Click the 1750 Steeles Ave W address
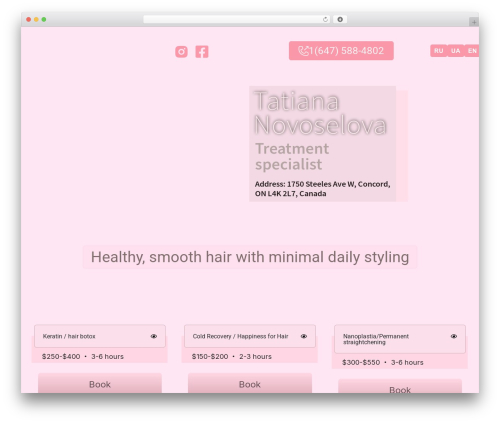Image resolution: width=500 pixels, height=423 pixels. click(x=322, y=189)
